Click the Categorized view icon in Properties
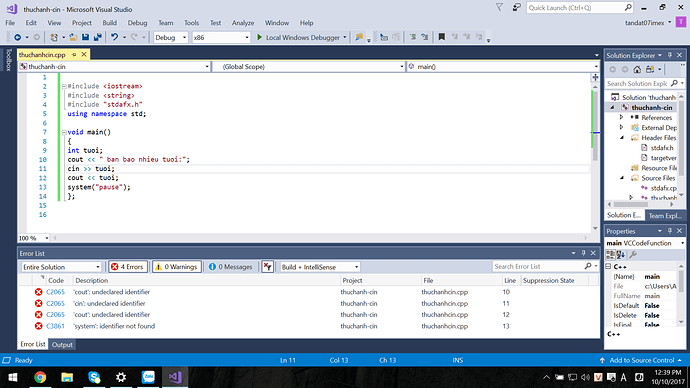This screenshot has width=690, height=388. pos(610,255)
